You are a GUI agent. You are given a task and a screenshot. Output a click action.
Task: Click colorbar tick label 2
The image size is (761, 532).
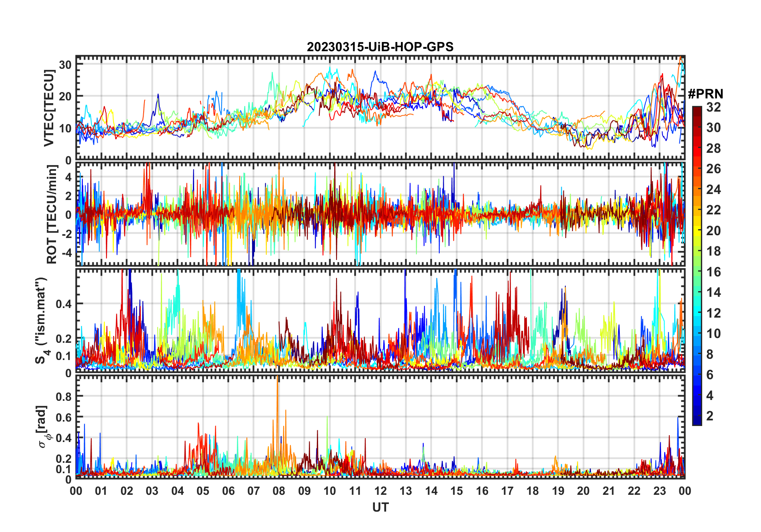click(x=710, y=416)
